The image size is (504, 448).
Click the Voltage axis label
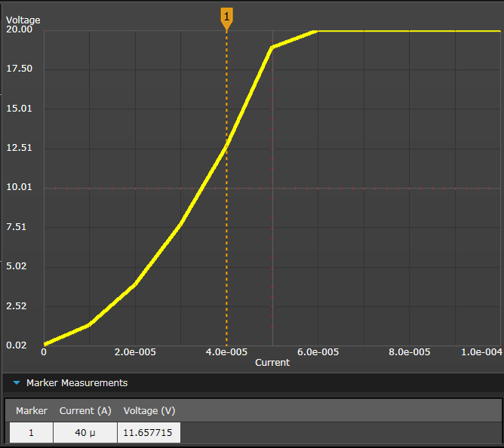(x=23, y=20)
